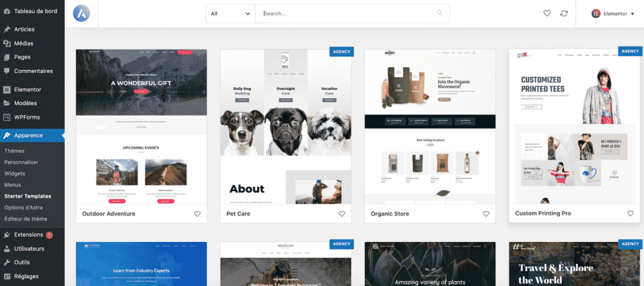This screenshot has width=644, height=286.
Task: Open the WPForms menu item
Action: pyautogui.click(x=27, y=117)
